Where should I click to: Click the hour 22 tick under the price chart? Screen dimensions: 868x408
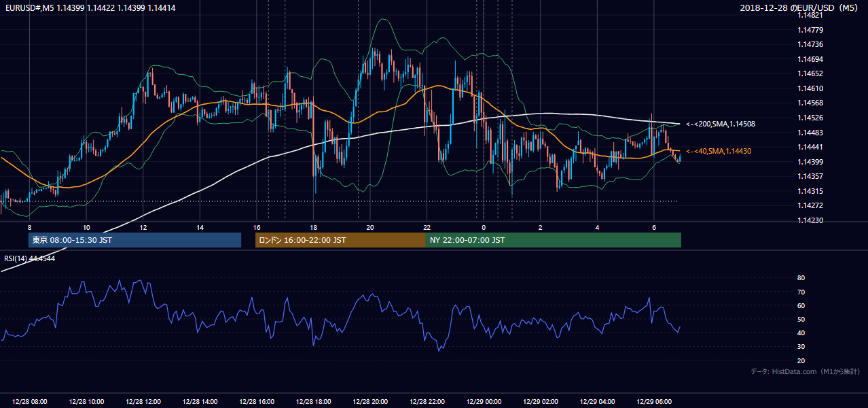[427, 227]
